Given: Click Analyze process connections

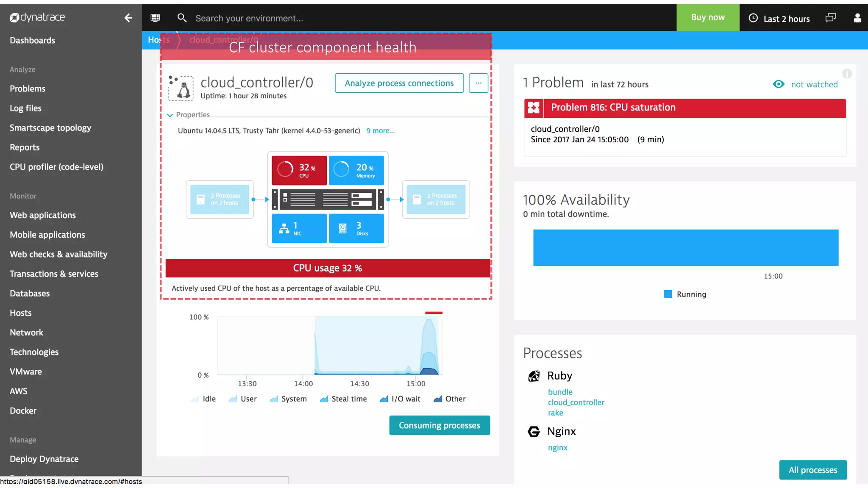Looking at the screenshot, I should pyautogui.click(x=399, y=83).
